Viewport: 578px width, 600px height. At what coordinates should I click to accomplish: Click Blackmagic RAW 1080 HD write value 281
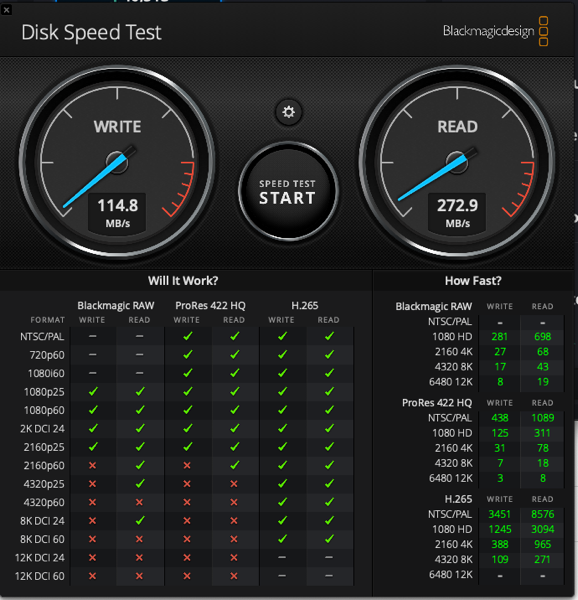coord(500,337)
